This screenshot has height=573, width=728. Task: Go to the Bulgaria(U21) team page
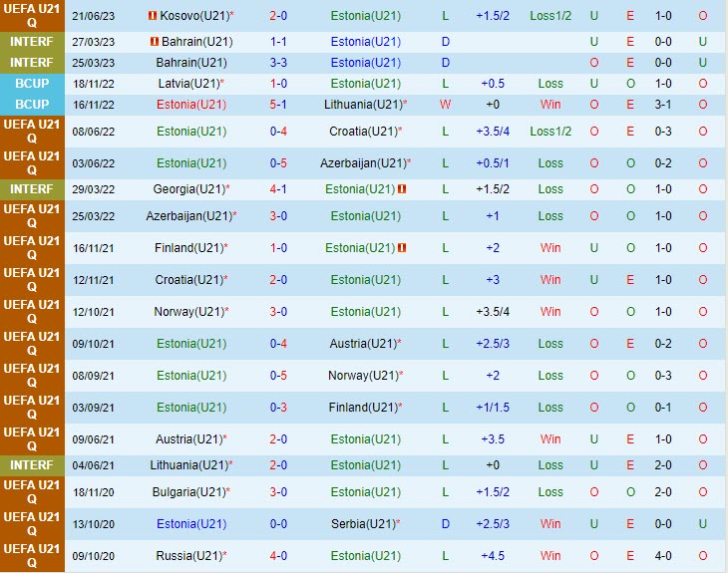(187, 492)
